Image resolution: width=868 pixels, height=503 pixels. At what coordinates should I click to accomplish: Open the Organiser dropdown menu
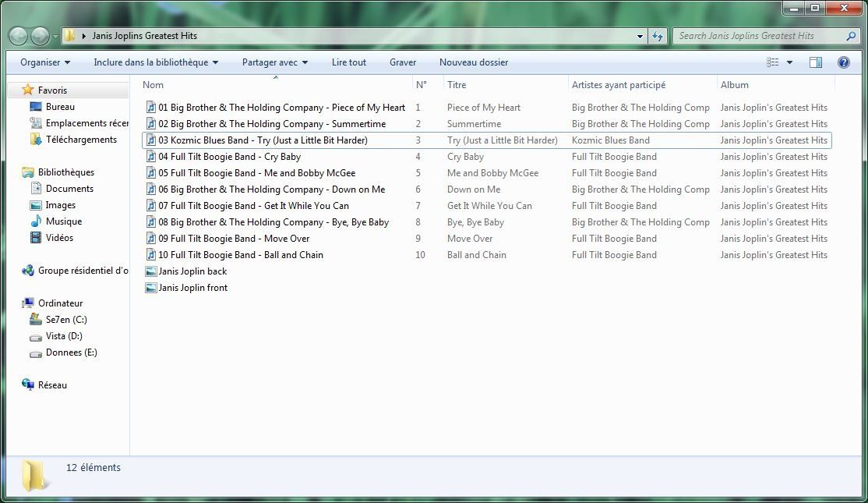[x=45, y=62]
